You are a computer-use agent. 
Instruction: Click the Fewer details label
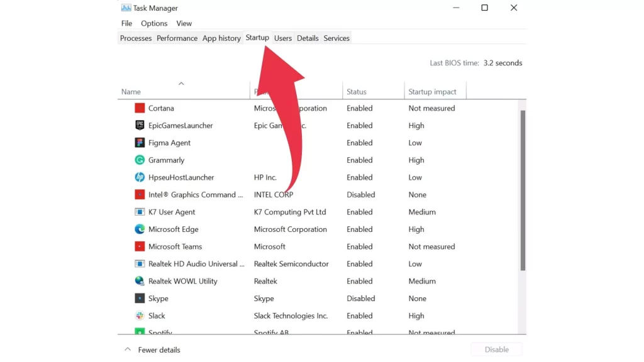(x=159, y=349)
